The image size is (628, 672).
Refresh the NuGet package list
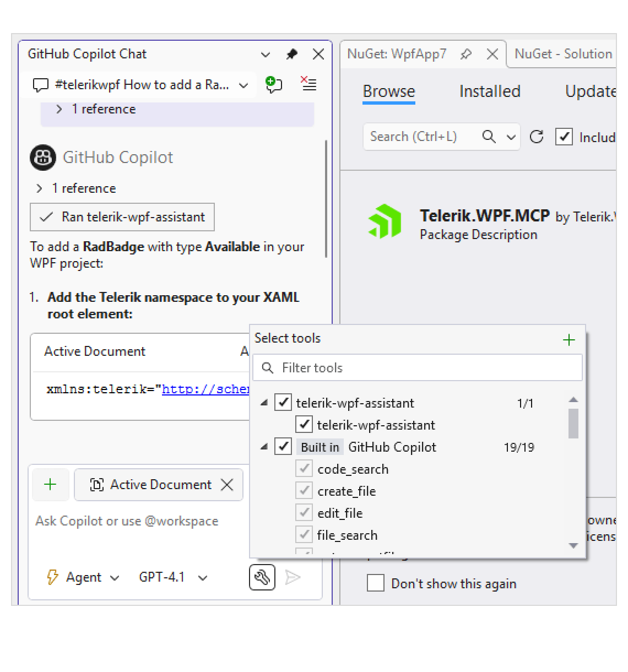537,137
